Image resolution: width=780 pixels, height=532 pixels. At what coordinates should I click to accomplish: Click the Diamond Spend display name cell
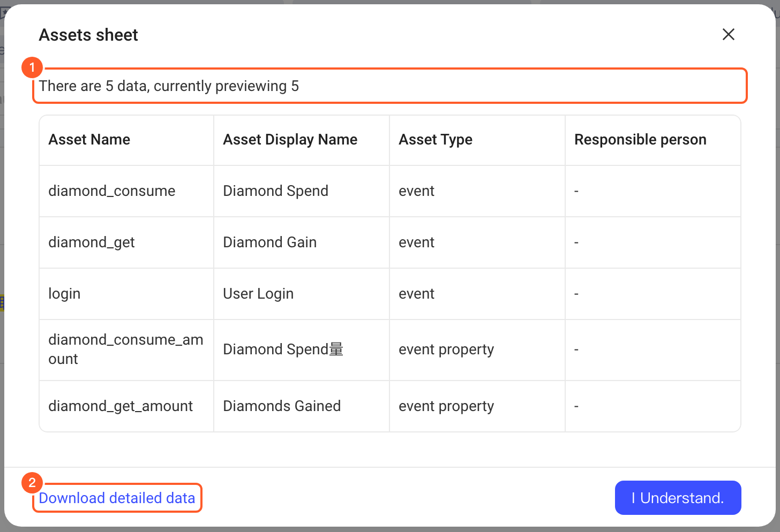click(302, 191)
